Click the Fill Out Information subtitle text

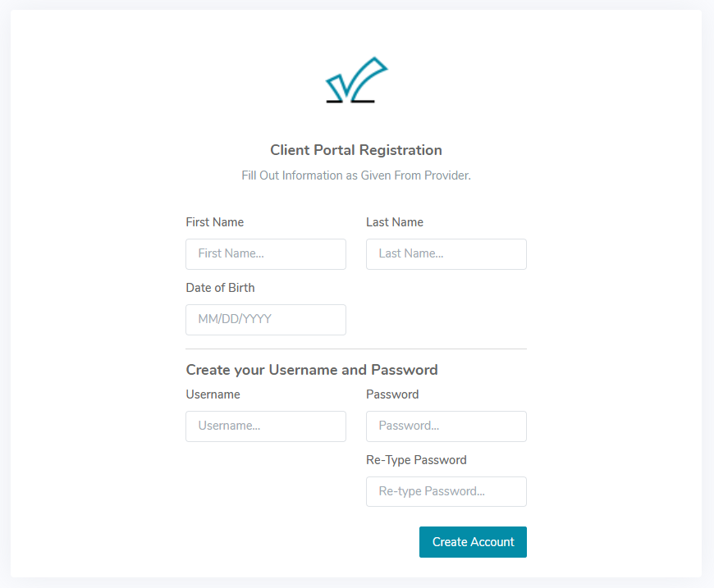click(356, 175)
